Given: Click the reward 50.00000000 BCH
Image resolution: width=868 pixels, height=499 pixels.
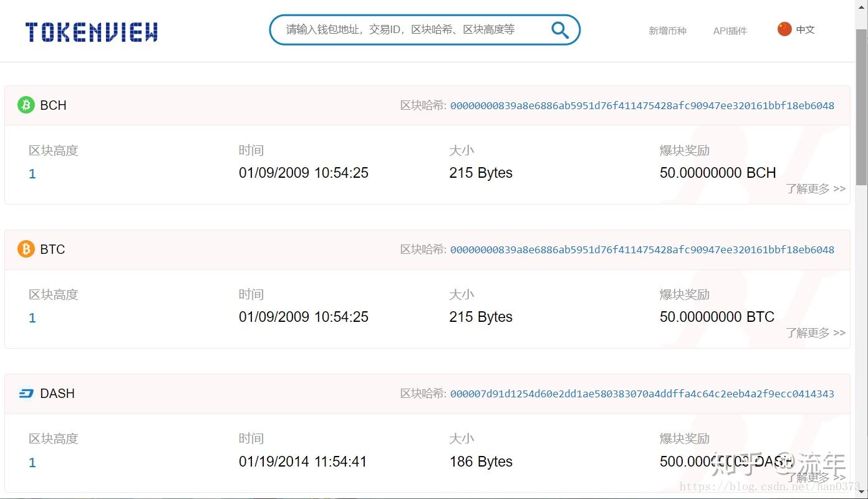Looking at the screenshot, I should point(718,173).
